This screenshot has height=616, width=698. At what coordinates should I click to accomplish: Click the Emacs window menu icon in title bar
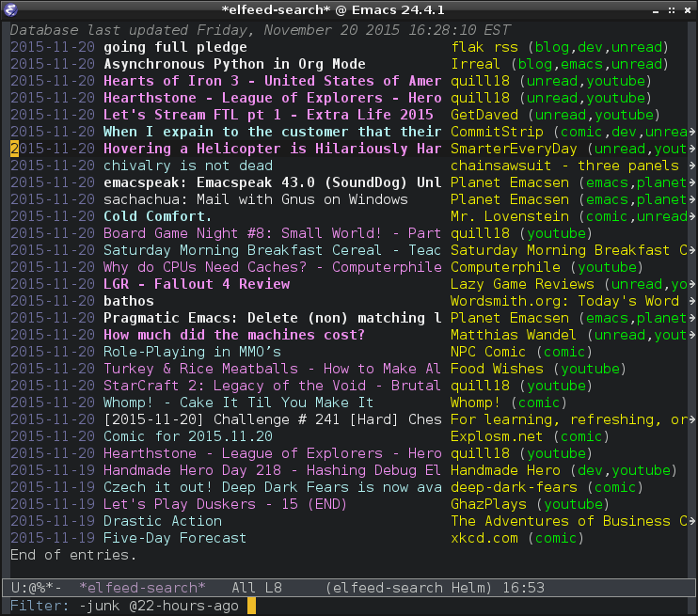11,9
